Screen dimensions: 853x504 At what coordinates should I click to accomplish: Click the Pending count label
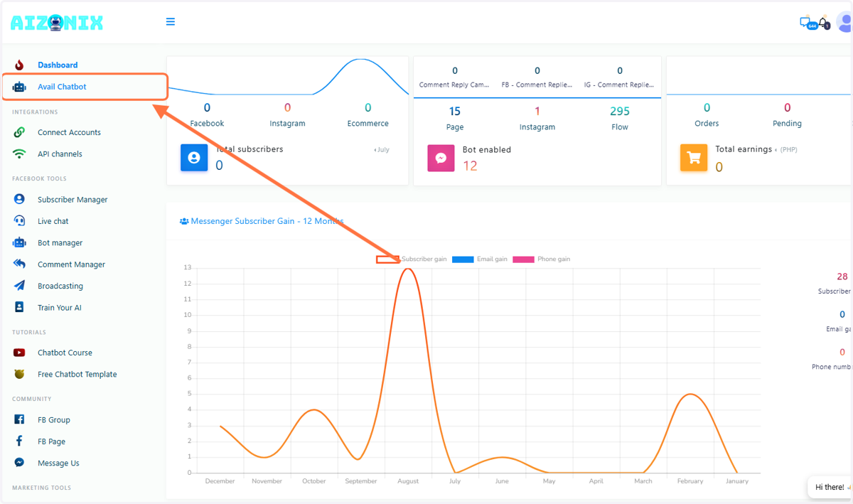pos(787,124)
